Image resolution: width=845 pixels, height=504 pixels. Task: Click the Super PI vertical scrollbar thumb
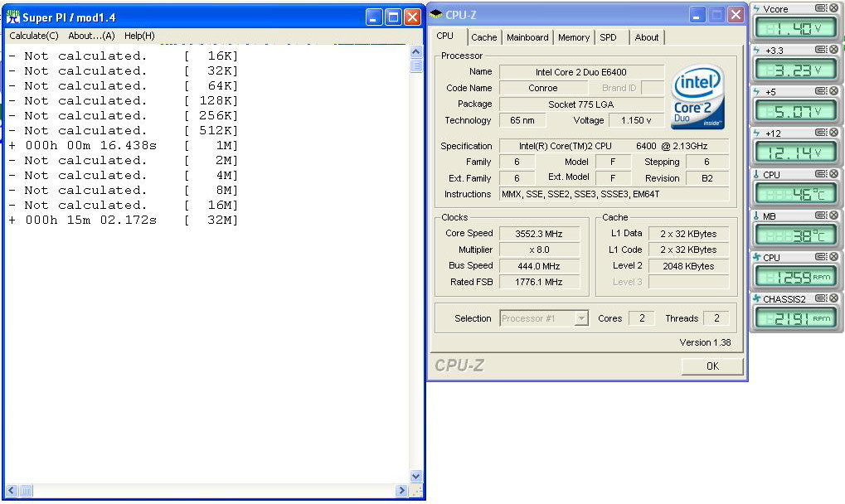point(416,65)
